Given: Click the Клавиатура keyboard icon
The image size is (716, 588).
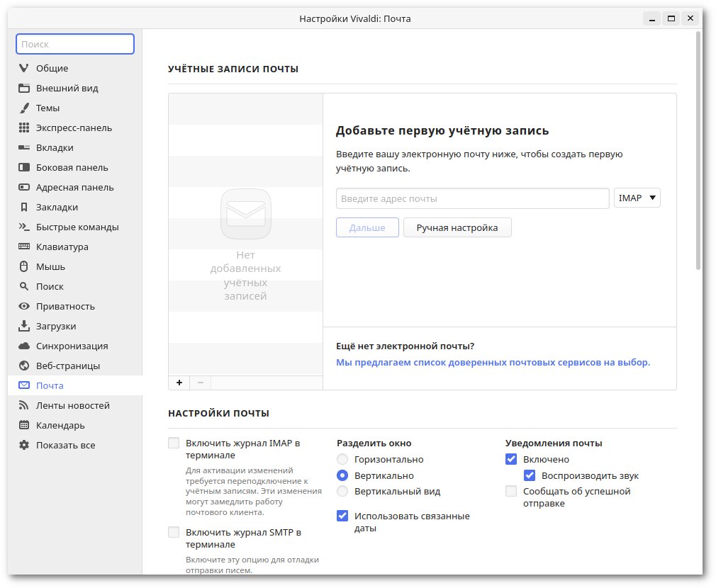Looking at the screenshot, I should [23, 247].
